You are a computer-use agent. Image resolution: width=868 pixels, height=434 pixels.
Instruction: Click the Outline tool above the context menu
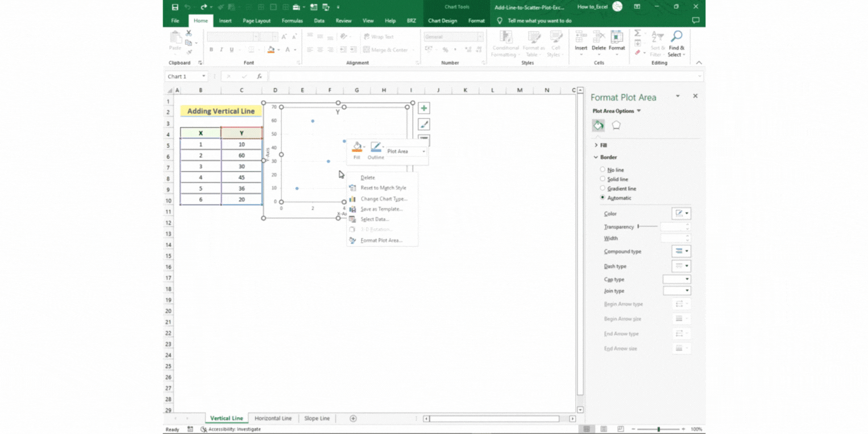pyautogui.click(x=375, y=147)
